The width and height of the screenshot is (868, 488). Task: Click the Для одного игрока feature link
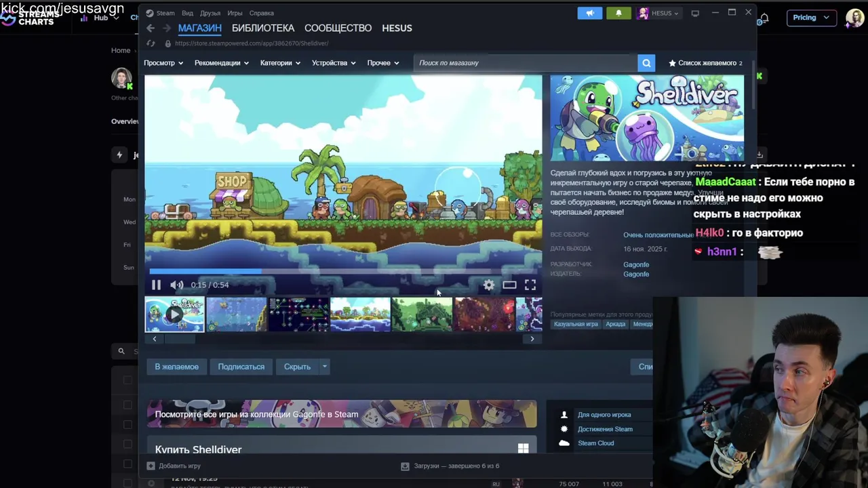[x=604, y=415]
